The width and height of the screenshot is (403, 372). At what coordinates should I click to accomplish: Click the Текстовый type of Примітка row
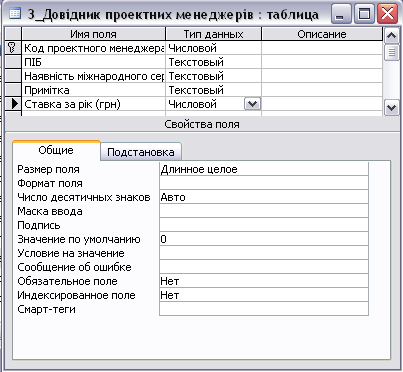pos(213,90)
